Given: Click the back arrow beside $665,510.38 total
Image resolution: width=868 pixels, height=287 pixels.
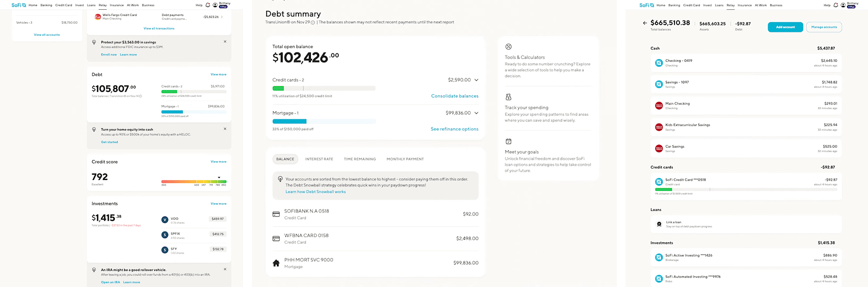Looking at the screenshot, I should pos(645,23).
